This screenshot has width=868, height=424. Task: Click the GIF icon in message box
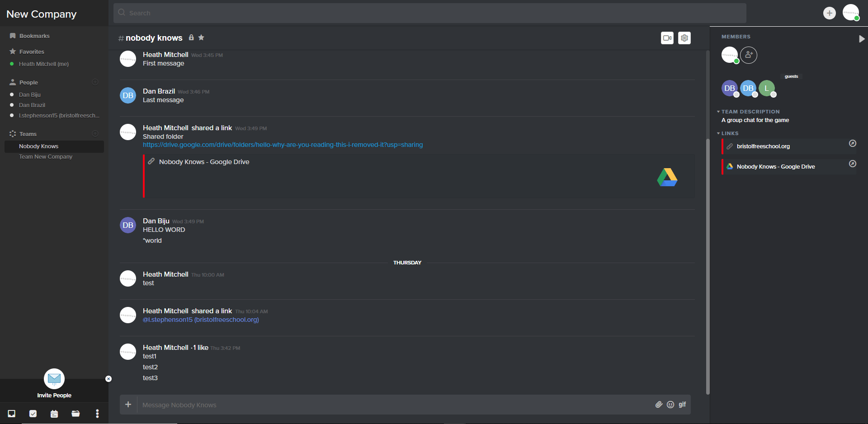(x=682, y=405)
